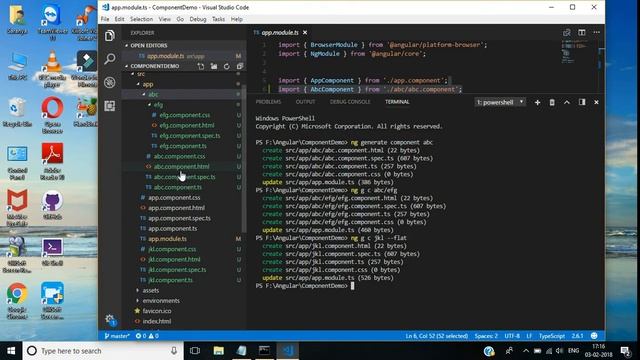Open the powershell terminal selector dropdown
This screenshot has height=360, width=640.
pyautogui.click(x=500, y=102)
